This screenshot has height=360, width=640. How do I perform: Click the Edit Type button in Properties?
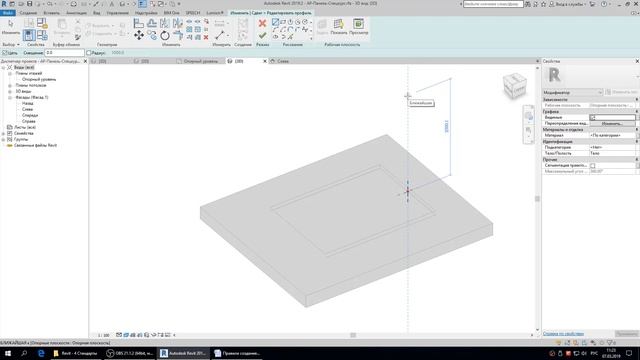click(x=623, y=93)
